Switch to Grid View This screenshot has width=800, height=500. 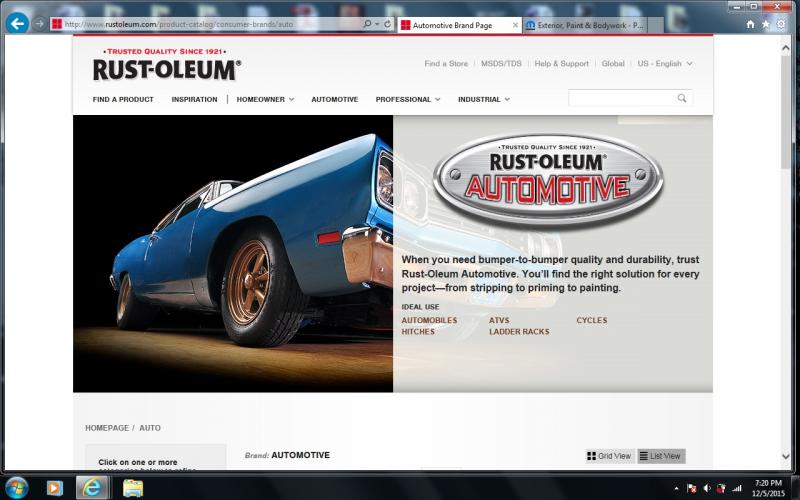[609, 456]
